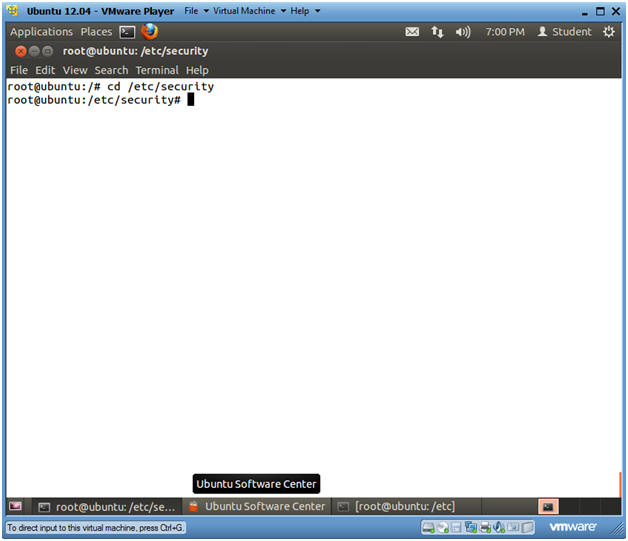Select the active workspace with terminal thumbnail
The width and height of the screenshot is (628, 541).
click(x=548, y=507)
